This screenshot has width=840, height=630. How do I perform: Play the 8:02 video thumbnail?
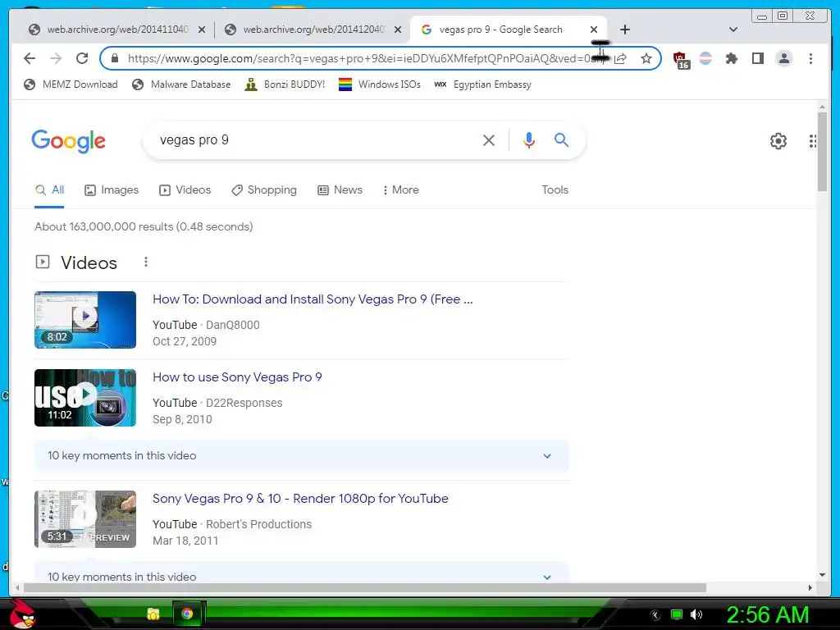click(85, 320)
